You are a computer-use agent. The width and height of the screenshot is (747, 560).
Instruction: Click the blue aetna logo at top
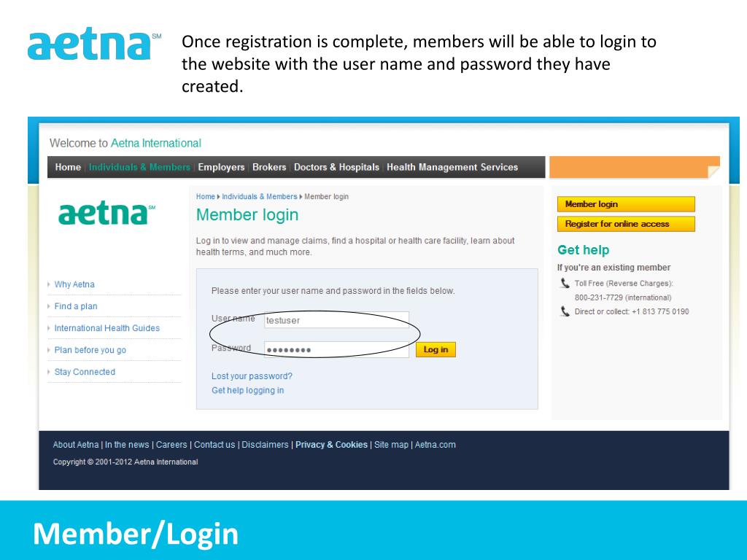coord(94,44)
